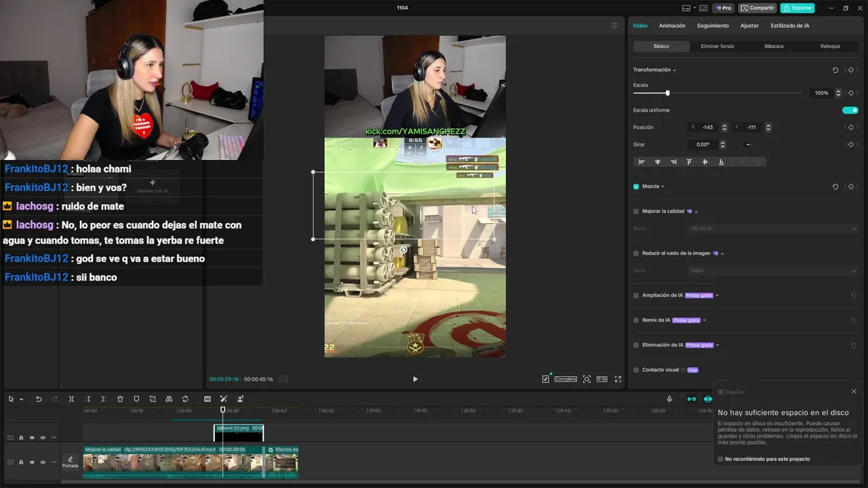Click the timeline playhead marker
Viewport: 868px width, 488px height.
pyautogui.click(x=222, y=409)
